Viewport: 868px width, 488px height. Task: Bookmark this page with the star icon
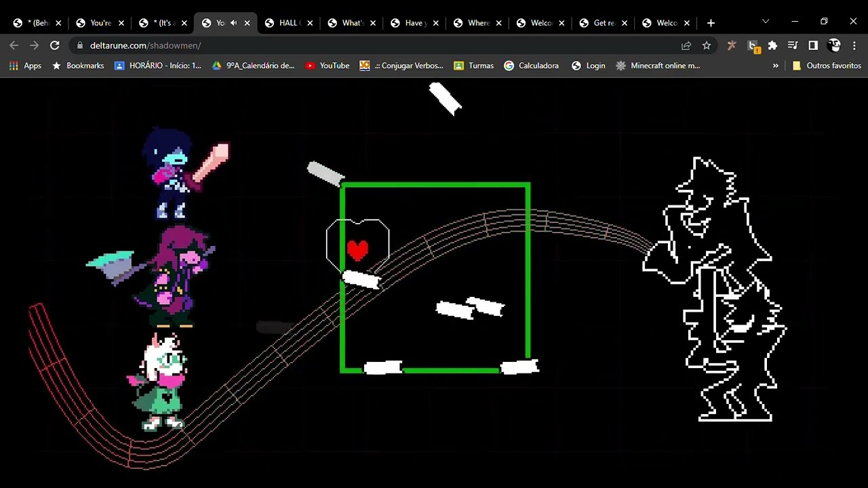(707, 45)
